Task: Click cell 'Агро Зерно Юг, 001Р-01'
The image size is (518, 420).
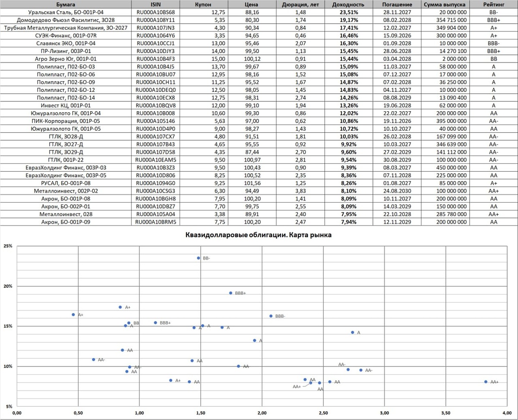Action: (x=66, y=59)
